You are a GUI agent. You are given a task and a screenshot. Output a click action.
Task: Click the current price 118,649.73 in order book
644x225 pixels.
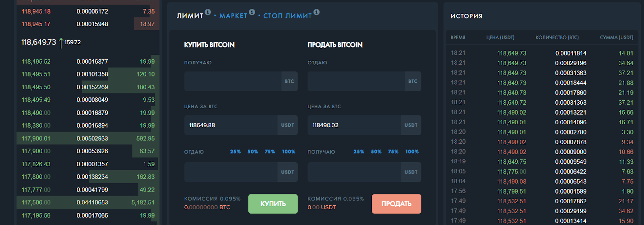pos(39,42)
